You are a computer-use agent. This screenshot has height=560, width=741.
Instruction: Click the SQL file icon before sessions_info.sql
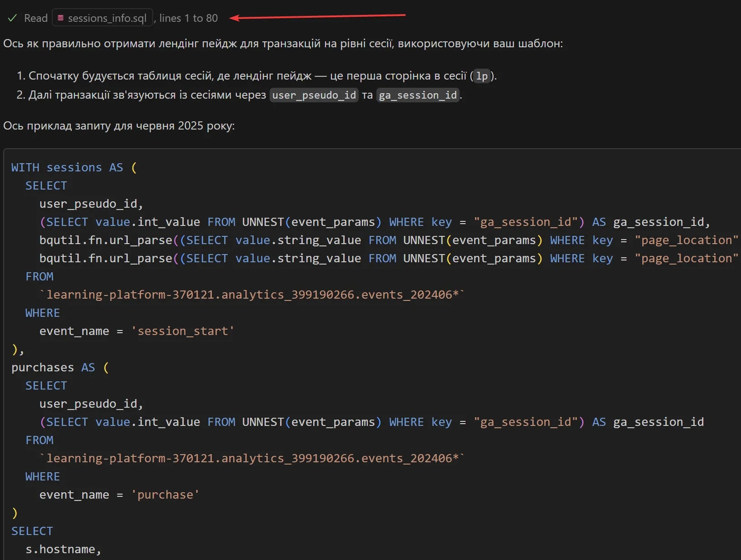[x=60, y=18]
